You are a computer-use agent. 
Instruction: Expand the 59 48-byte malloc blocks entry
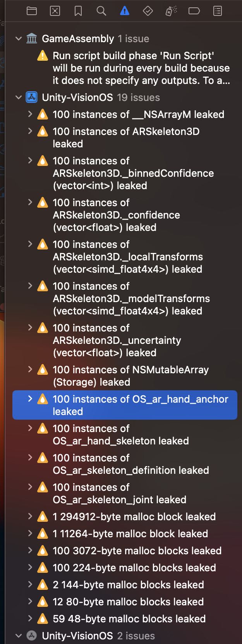pos(30,618)
